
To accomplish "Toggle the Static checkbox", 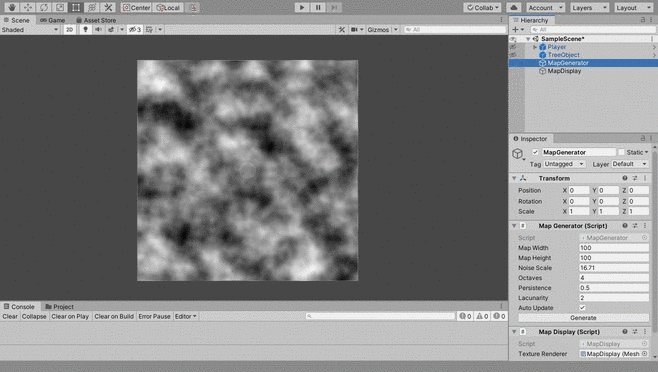I will point(621,152).
